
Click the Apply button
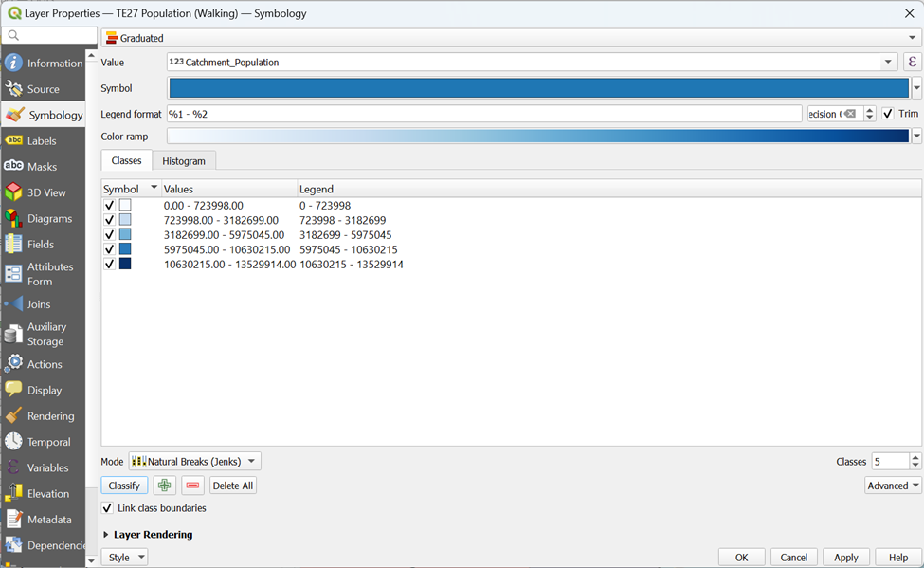pyautogui.click(x=845, y=558)
